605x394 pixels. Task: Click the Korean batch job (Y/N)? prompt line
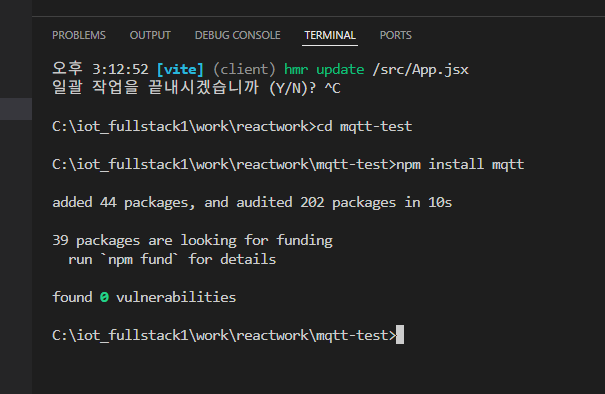coord(196,88)
